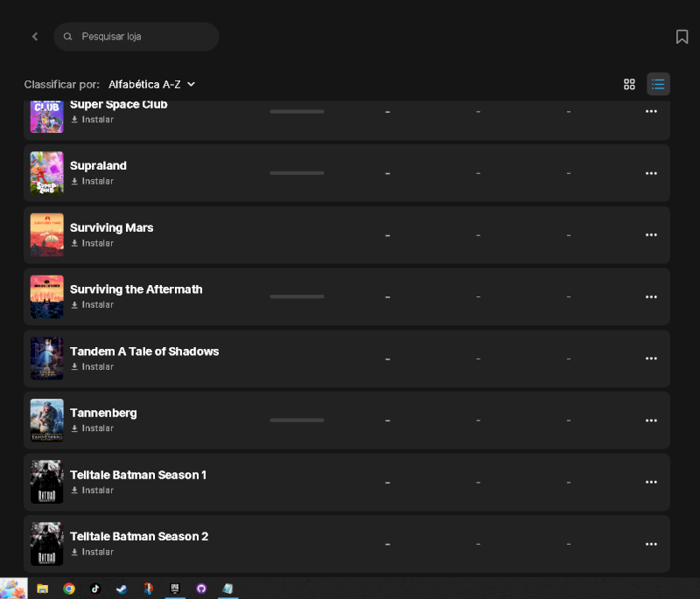Switch to list view
700x599 pixels.
click(x=658, y=84)
